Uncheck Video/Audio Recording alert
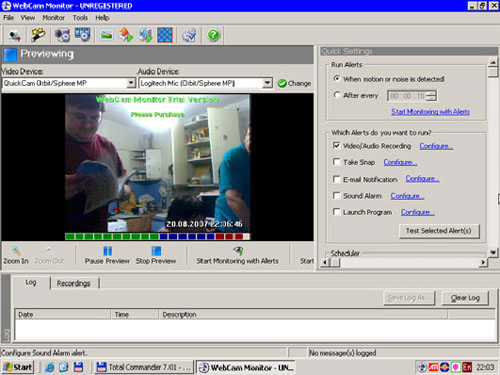The width and height of the screenshot is (500, 375). click(x=336, y=146)
